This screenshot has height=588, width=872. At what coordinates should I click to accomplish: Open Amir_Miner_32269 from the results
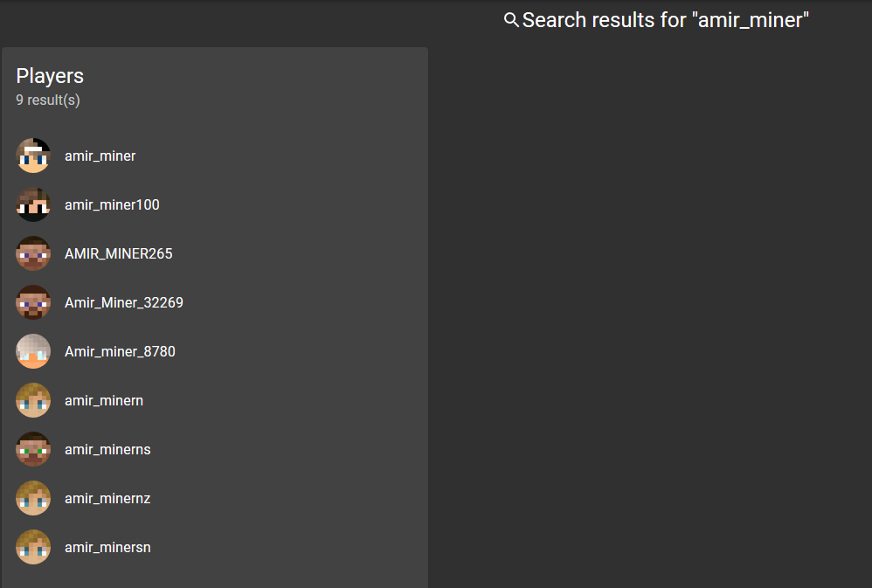click(x=124, y=303)
